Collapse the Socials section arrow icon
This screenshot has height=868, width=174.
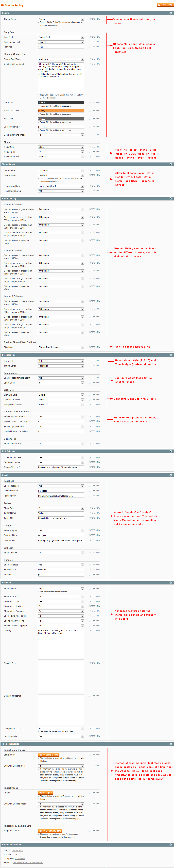coord(171,475)
